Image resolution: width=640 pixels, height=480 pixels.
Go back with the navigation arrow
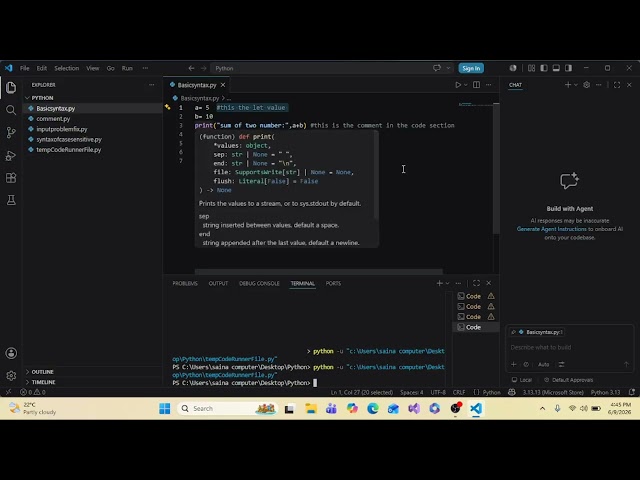pyautogui.click(x=191, y=68)
